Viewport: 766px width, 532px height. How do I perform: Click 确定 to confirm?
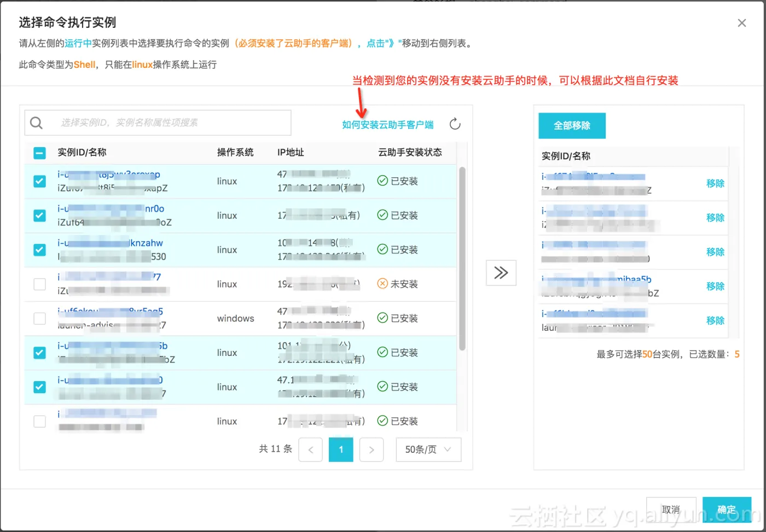pos(727,510)
